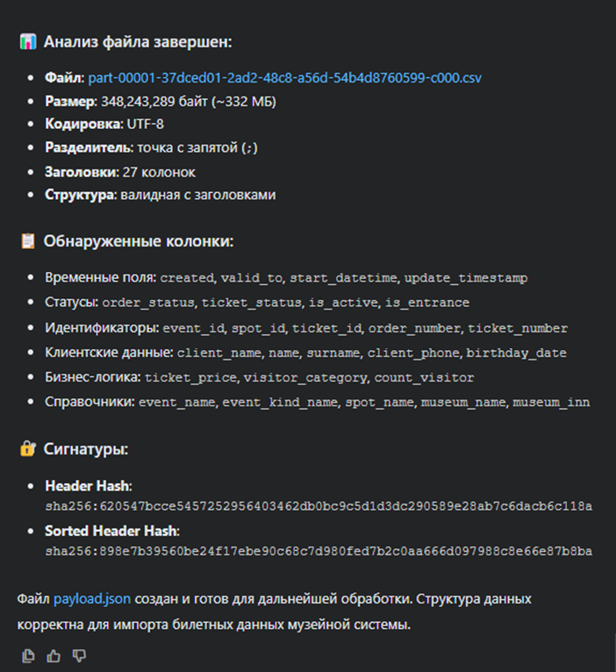Click the heading Анализ файла завершен
The width and height of the screenshot is (616, 672).
click(138, 42)
